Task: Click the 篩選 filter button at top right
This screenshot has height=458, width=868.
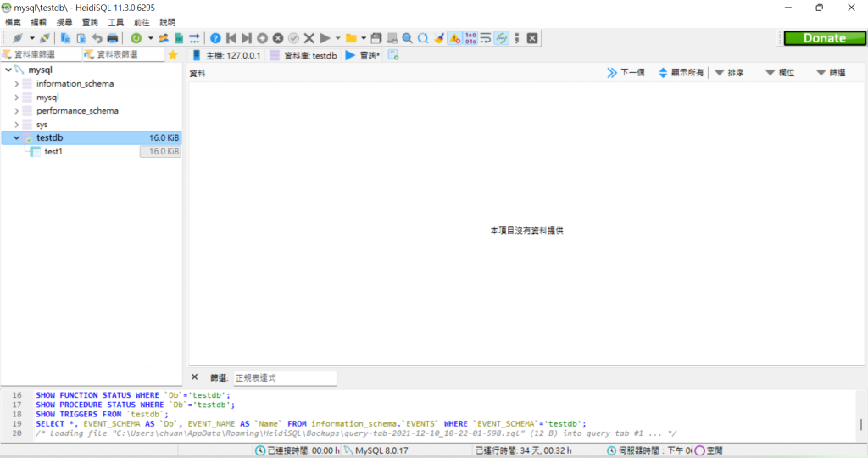Action: (831, 73)
